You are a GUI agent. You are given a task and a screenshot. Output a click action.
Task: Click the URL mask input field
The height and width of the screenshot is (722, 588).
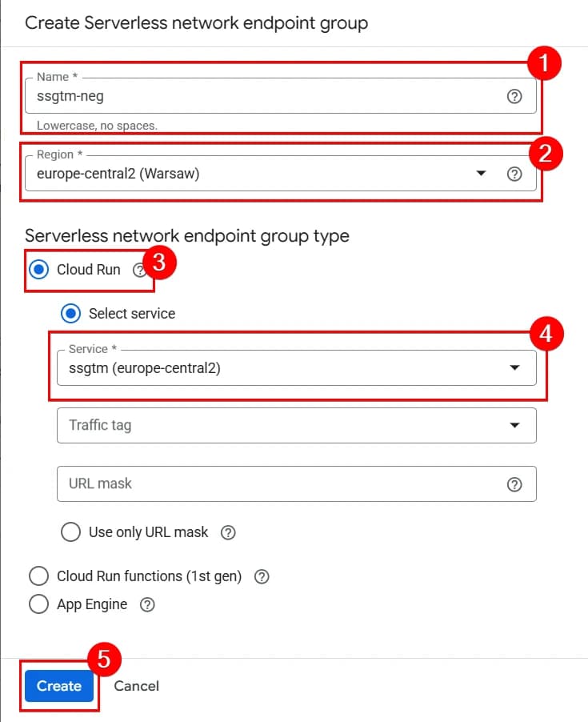(240, 483)
